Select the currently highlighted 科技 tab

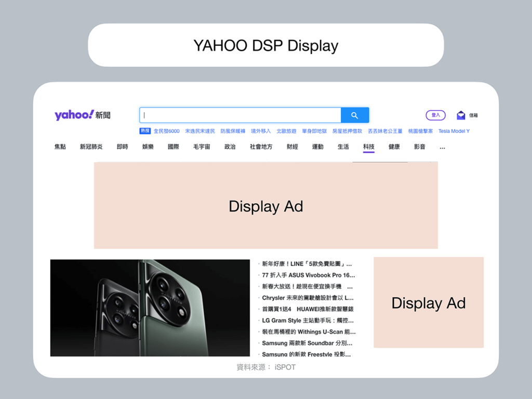click(x=369, y=147)
